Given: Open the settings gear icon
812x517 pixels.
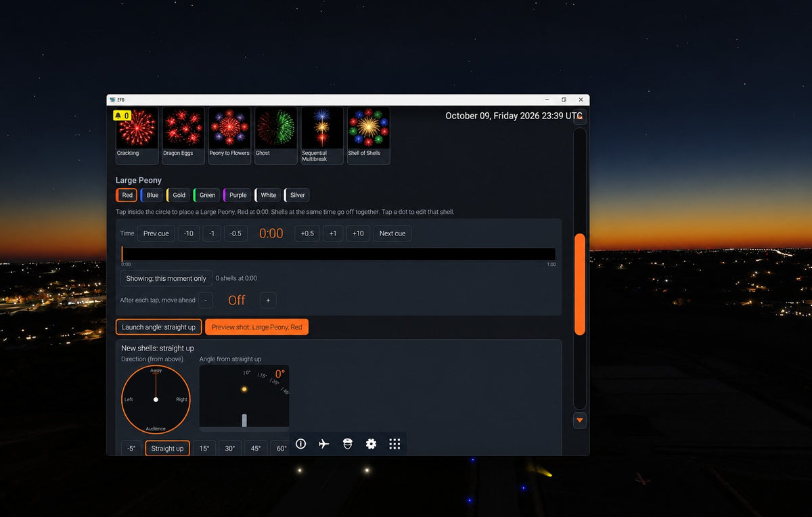Looking at the screenshot, I should click(x=371, y=444).
